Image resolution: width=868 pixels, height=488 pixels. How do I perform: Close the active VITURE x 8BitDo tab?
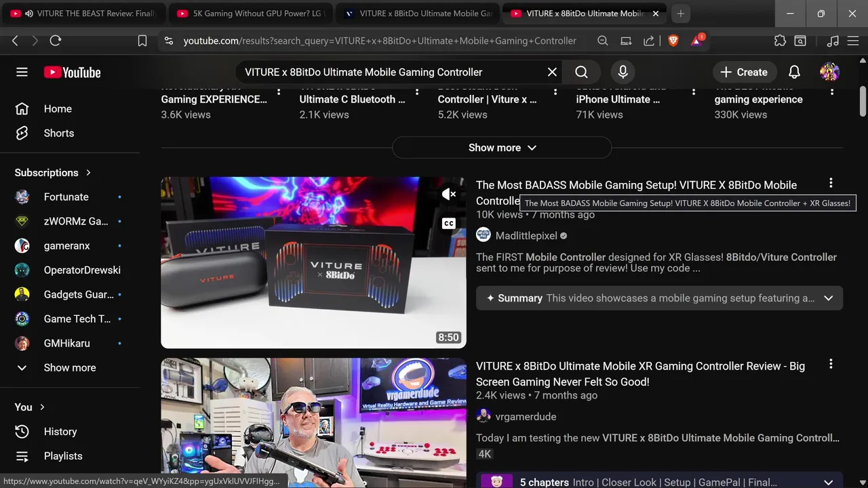coord(656,14)
